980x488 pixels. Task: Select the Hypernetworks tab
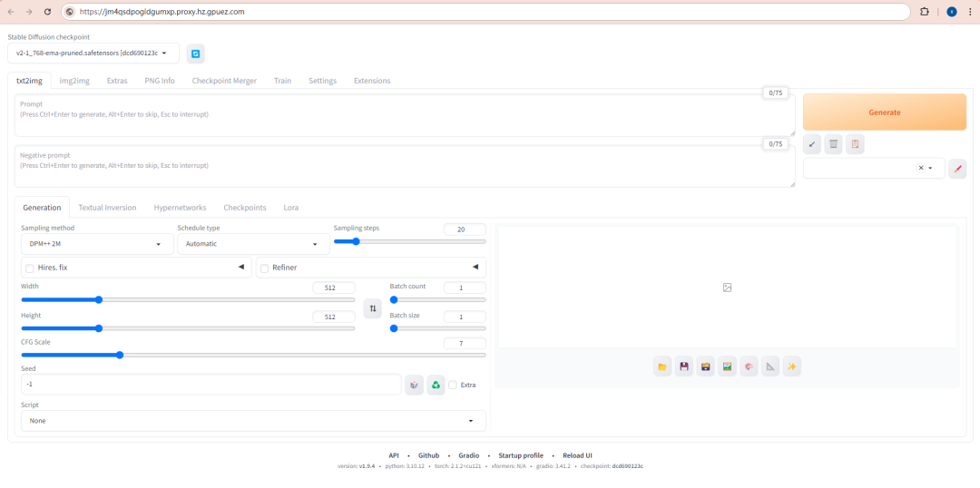(x=180, y=208)
